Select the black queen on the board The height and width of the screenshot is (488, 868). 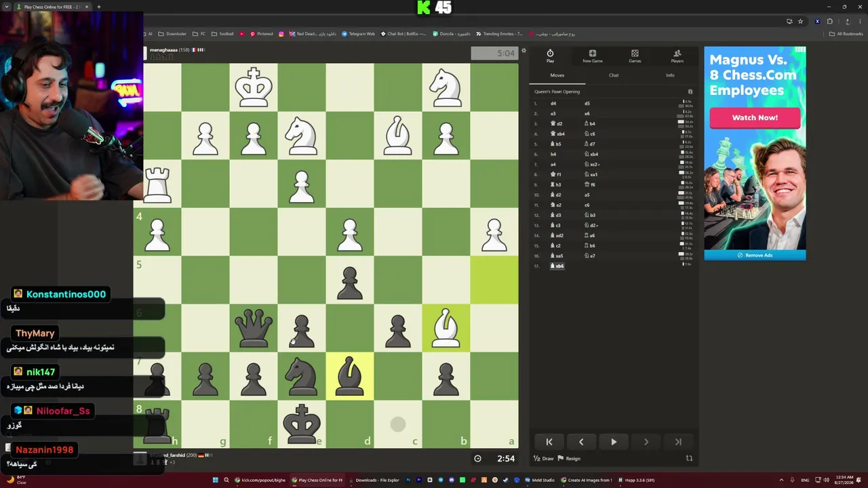(254, 328)
